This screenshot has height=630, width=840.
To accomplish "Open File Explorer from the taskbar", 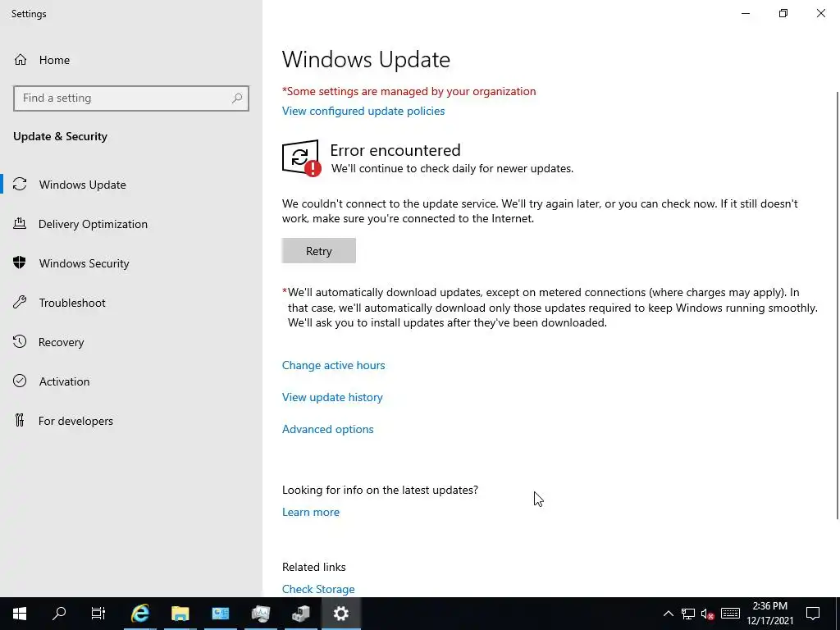I will tap(180, 614).
